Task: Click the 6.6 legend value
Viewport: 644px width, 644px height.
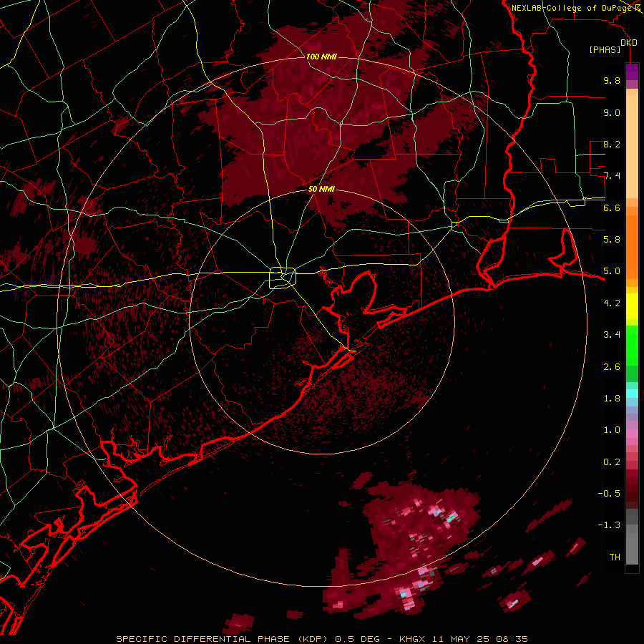Action: click(612, 208)
